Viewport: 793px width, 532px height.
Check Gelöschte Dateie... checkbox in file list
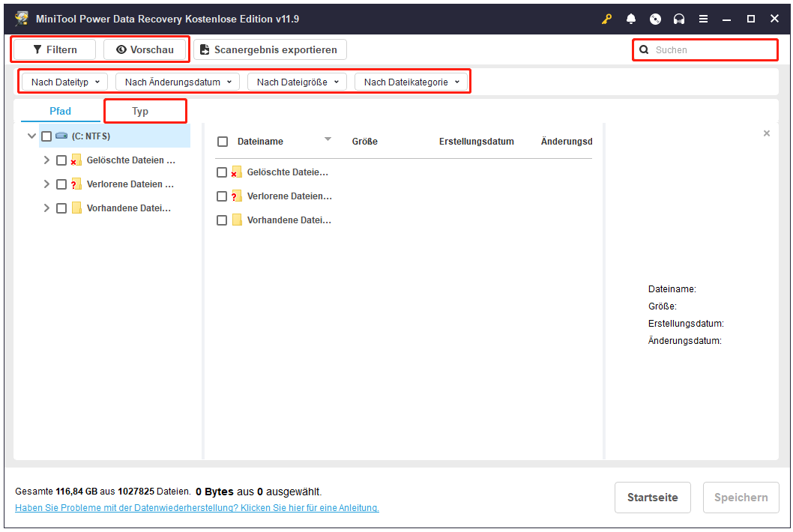click(222, 172)
